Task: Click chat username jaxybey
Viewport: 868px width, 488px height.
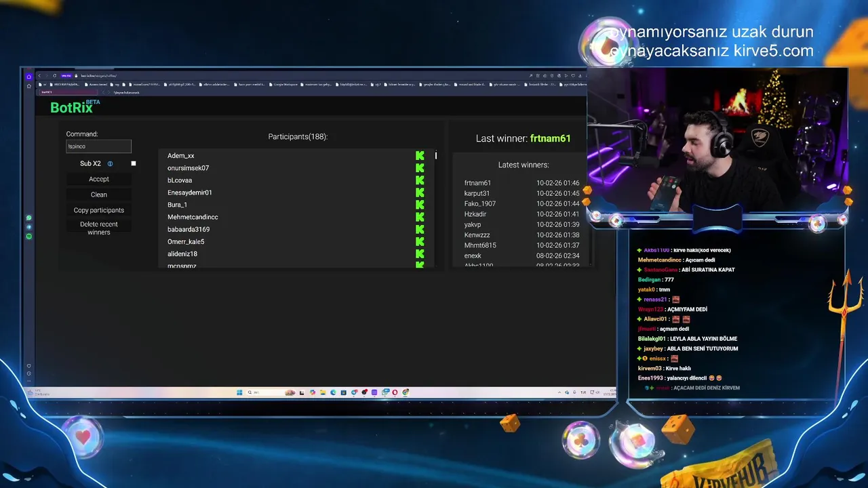Action: coord(653,348)
